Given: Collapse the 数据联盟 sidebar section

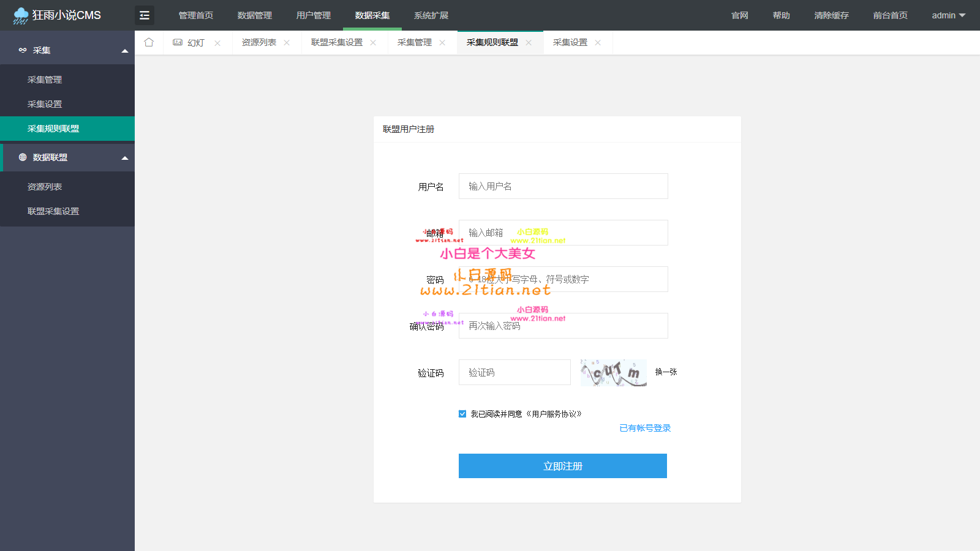Looking at the screenshot, I should coord(125,158).
